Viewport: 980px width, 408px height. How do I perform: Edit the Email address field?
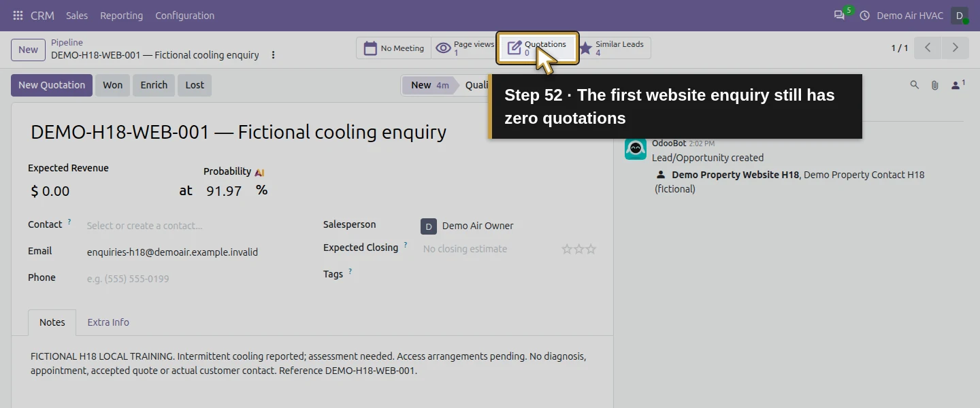pos(193,252)
